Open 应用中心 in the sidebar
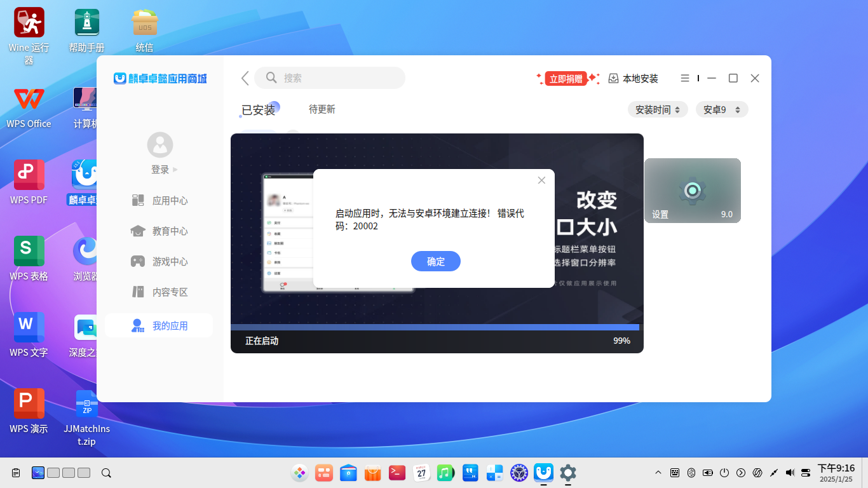 (x=159, y=201)
